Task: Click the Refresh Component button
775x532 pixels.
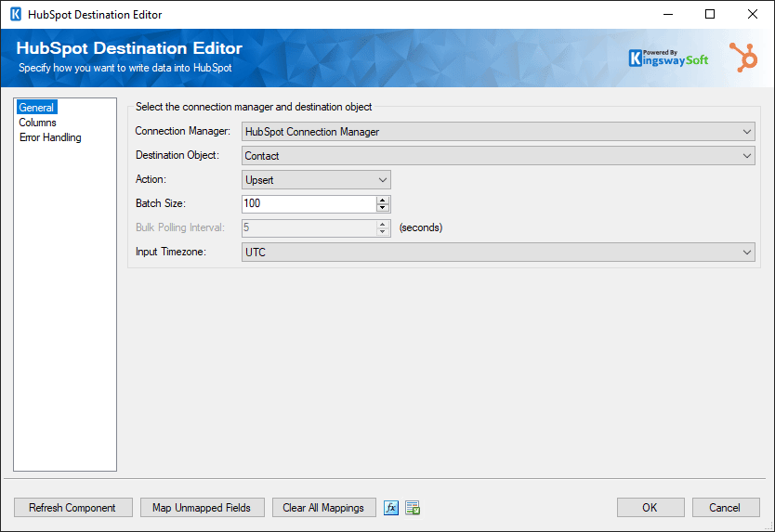Action: pyautogui.click(x=73, y=507)
